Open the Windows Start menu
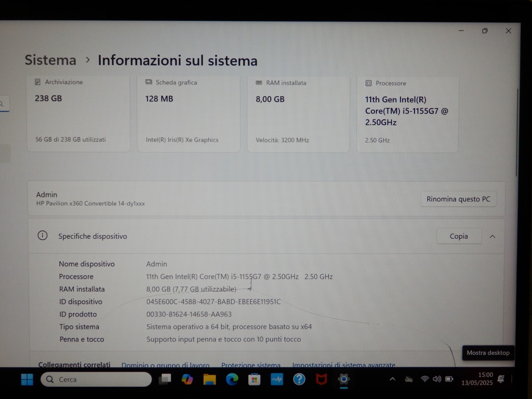The height and width of the screenshot is (399, 532). (x=27, y=379)
